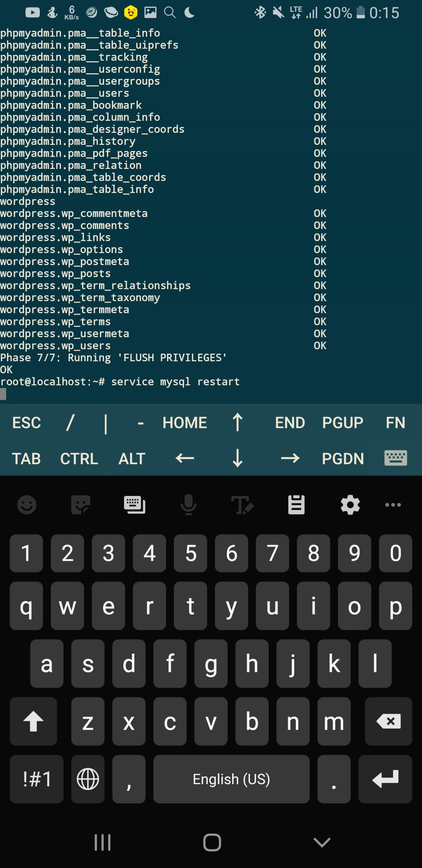Open keyboard mode switch icon
Image resolution: width=422 pixels, height=868 pixels.
coord(135,505)
